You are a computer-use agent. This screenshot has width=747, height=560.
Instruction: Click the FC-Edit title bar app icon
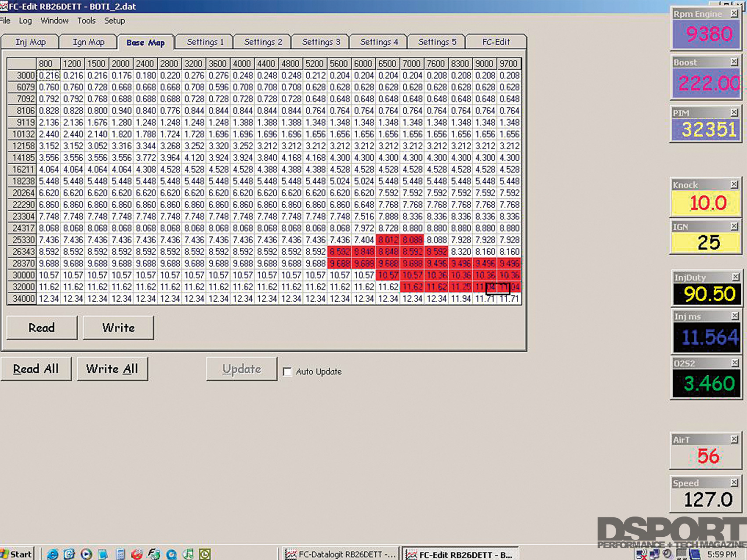point(4,6)
